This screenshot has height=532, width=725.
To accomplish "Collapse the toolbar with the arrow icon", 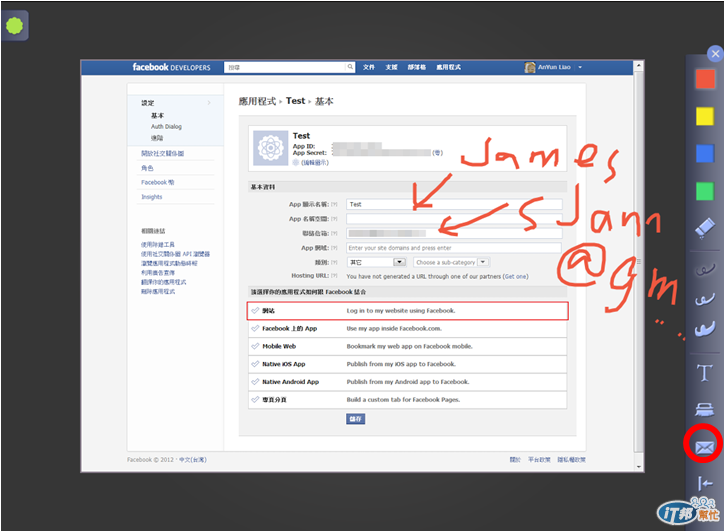I will tap(705, 483).
